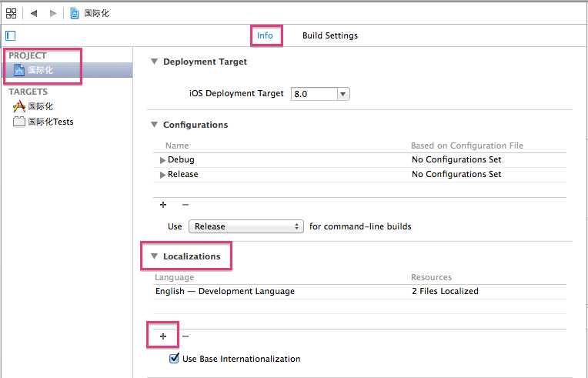This screenshot has width=588, height=378.
Task: Add a configuration with the plus button
Action: pos(163,205)
